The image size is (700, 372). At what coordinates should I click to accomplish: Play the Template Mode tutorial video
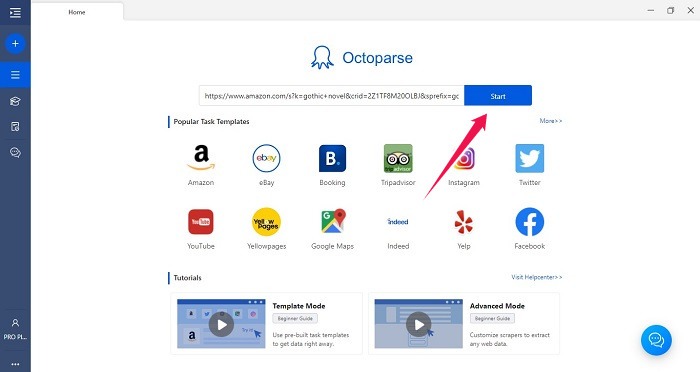[221, 324]
